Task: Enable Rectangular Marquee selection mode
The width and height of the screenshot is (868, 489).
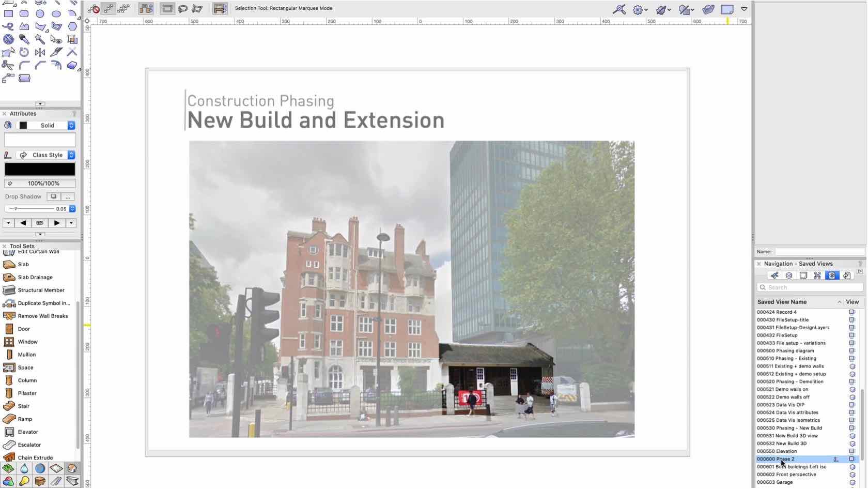Action: pos(167,9)
